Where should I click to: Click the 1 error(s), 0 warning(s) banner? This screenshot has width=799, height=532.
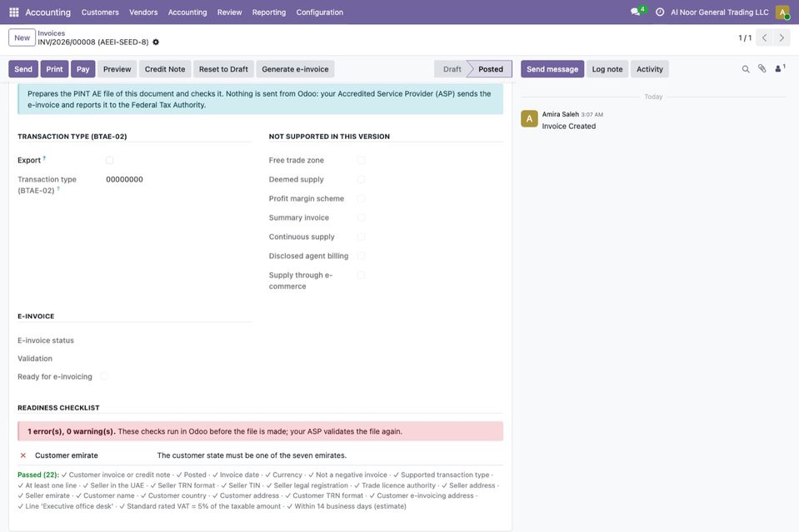pyautogui.click(x=261, y=431)
